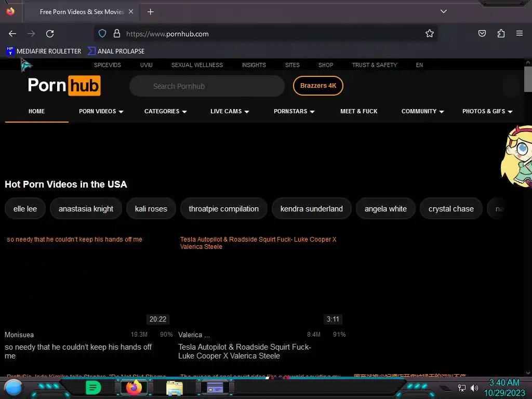The image size is (532, 399).
Task: Select the kendra sunderland tag chip
Action: pos(312,209)
